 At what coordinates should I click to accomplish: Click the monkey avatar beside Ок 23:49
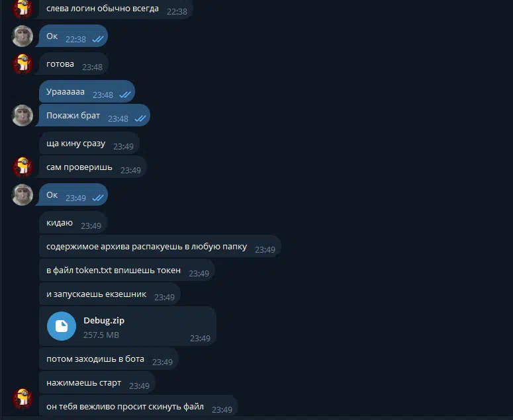pos(23,195)
